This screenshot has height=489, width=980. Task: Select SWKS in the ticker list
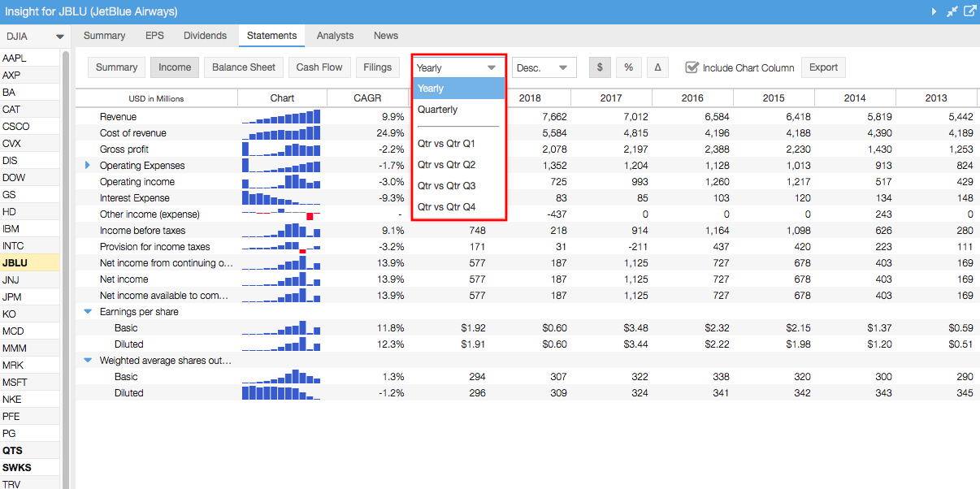[x=30, y=468]
